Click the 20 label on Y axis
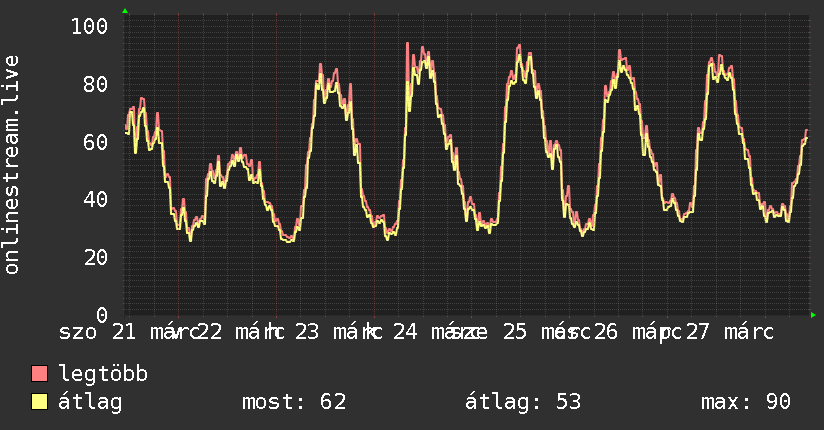The width and height of the screenshot is (824, 430). coord(95,257)
